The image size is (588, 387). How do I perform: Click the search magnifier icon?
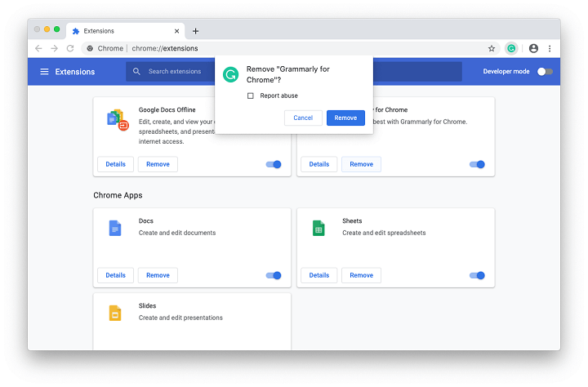click(136, 71)
